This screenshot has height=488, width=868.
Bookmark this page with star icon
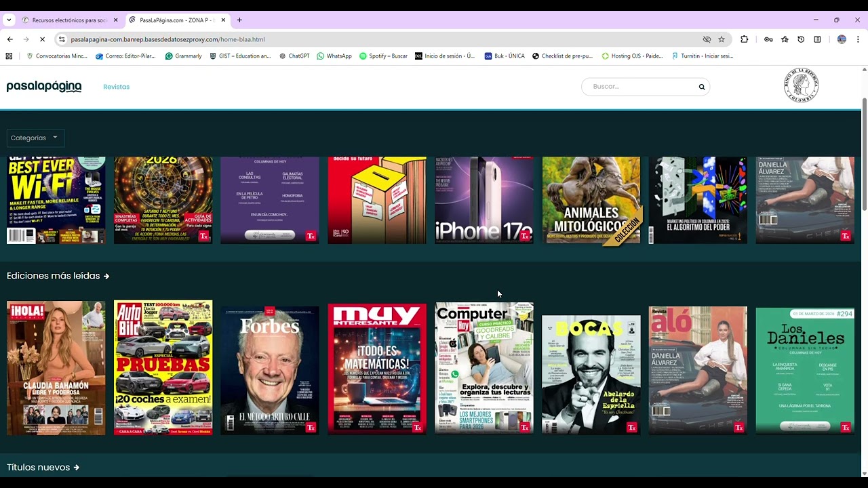[x=722, y=39]
